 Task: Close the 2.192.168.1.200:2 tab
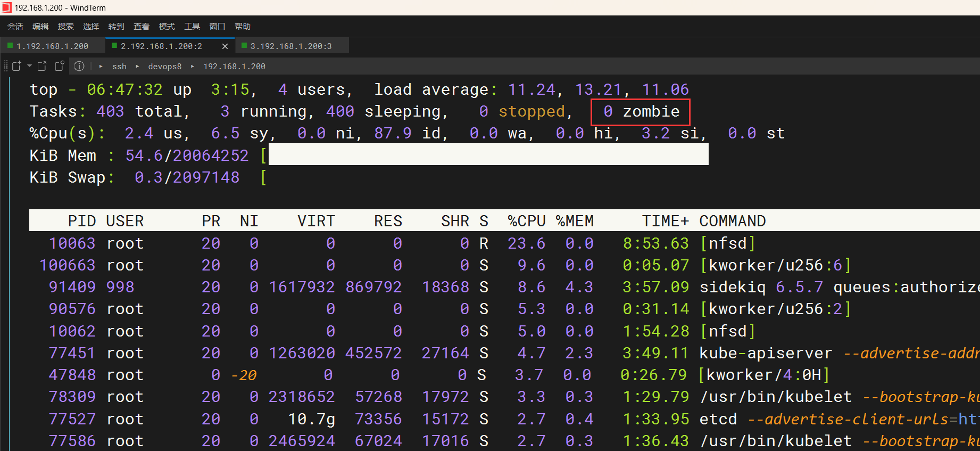tap(225, 46)
